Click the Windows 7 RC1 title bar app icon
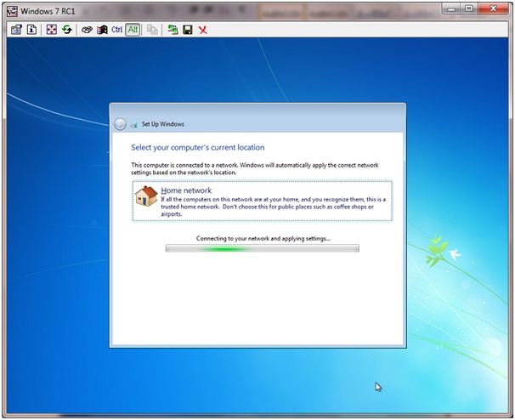The image size is (515, 420). 12,11
